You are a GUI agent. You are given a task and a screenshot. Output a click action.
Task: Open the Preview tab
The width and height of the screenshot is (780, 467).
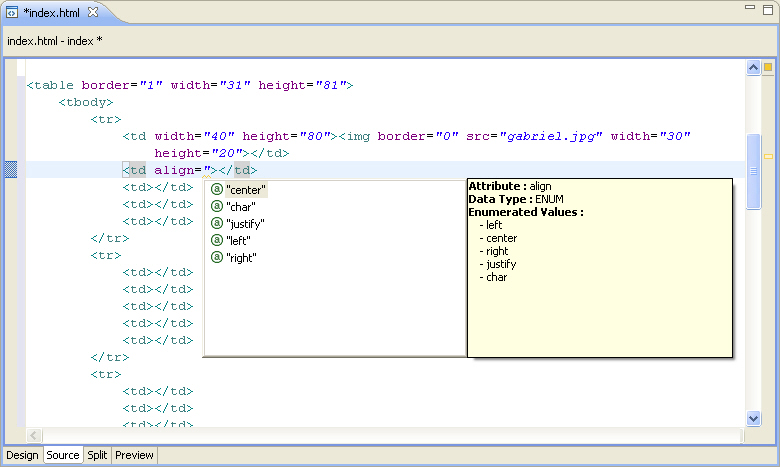[x=134, y=455]
